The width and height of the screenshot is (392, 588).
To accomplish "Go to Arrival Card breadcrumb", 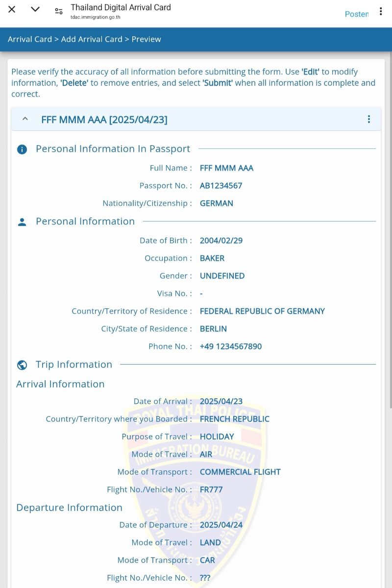I will 30,39.
